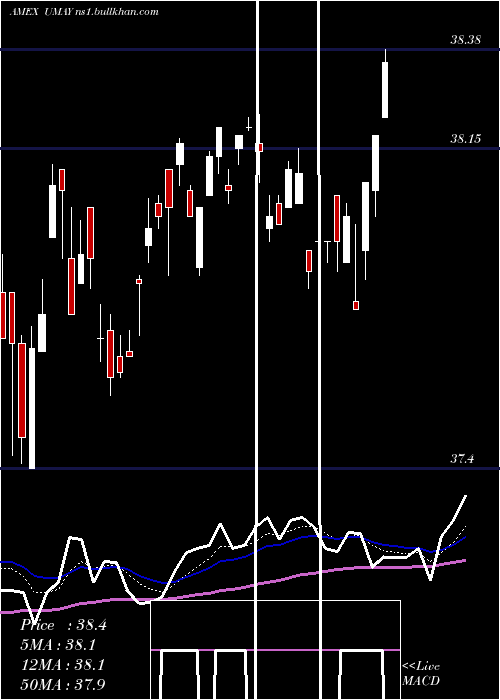
Task: Click the Live MACD label
Action: [x=421, y=673]
